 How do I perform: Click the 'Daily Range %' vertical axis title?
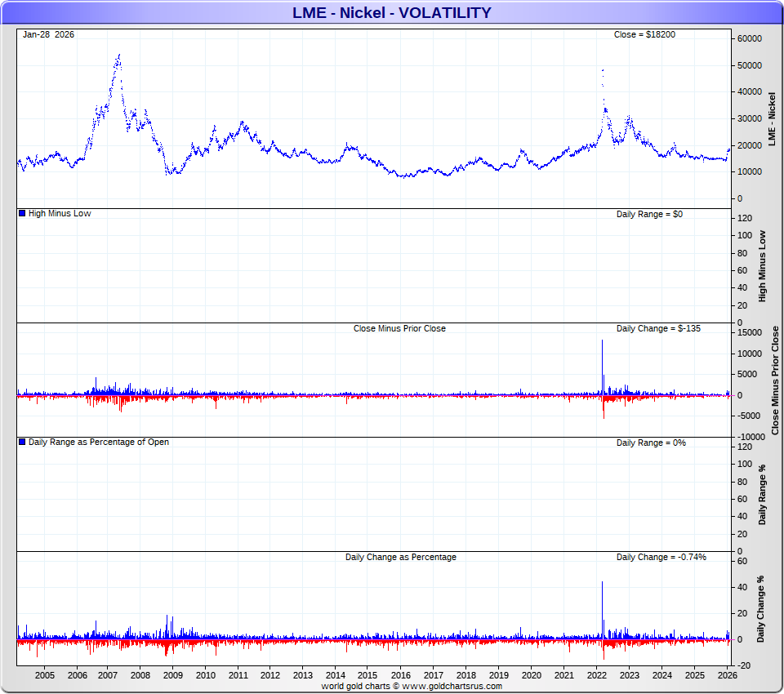pyautogui.click(x=763, y=495)
